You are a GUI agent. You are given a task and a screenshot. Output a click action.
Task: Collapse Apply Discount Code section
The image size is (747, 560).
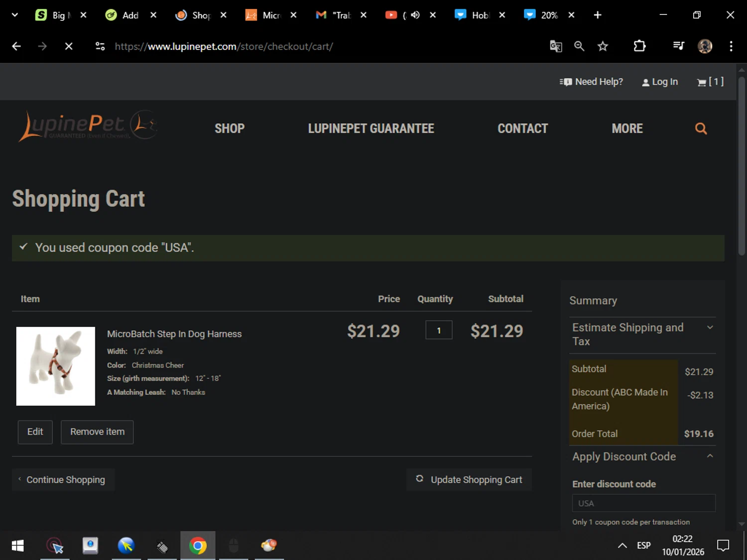pos(642,456)
